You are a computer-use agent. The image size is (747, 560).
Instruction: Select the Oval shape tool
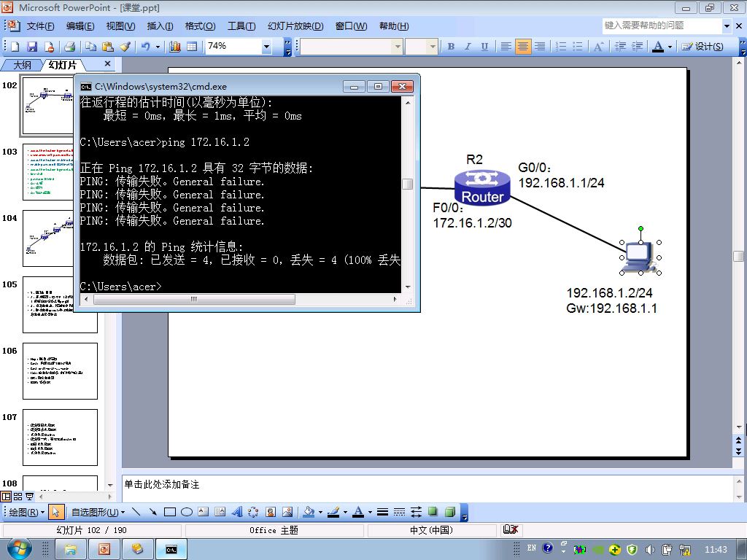(x=187, y=512)
